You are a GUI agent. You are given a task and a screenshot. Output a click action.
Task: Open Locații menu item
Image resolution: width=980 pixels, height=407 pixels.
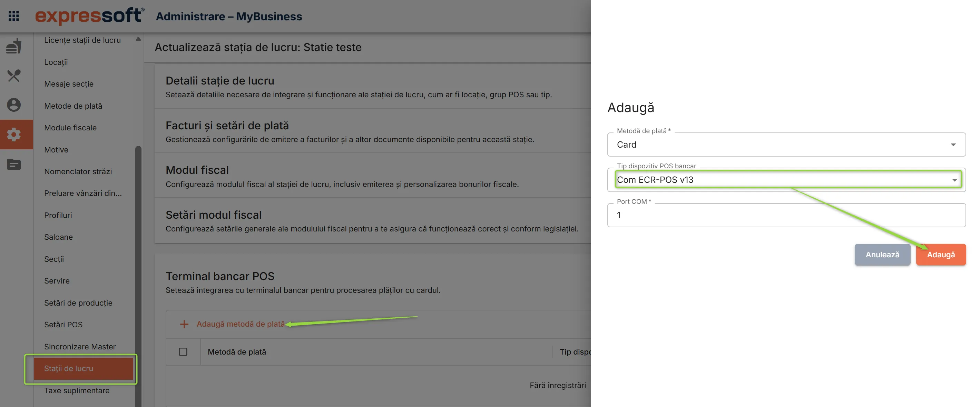pos(56,62)
